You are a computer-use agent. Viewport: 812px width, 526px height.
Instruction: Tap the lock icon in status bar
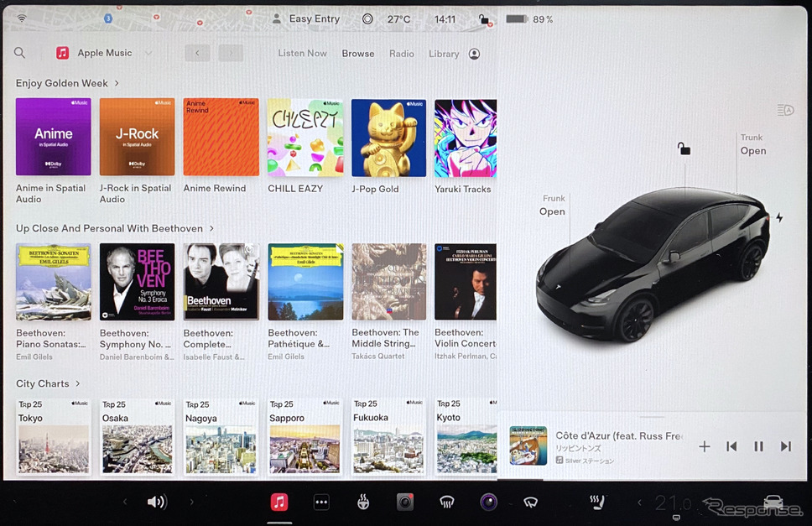(x=484, y=19)
